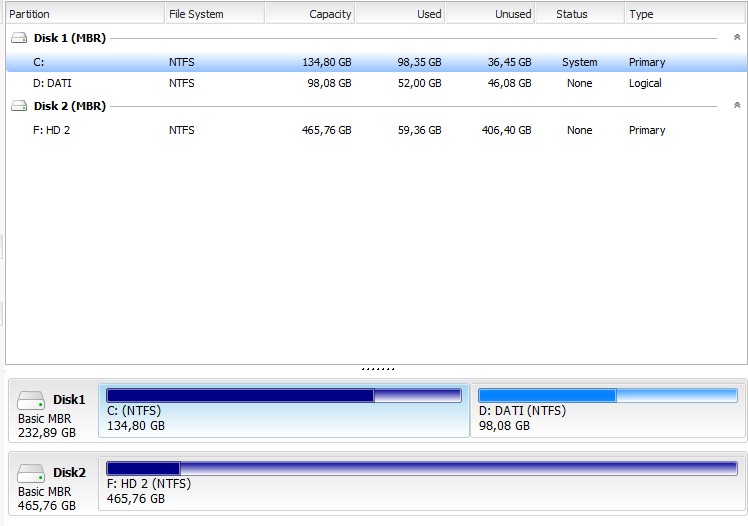Click the Disk2 Basic MBR drive icon
This screenshot has width=748, height=526.
coord(31,473)
